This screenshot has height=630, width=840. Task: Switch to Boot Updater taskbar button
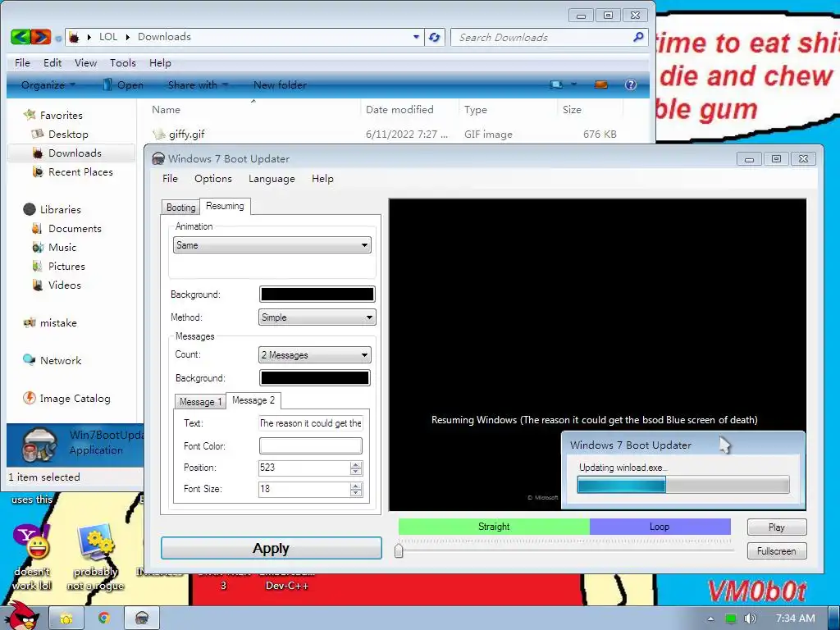(142, 619)
